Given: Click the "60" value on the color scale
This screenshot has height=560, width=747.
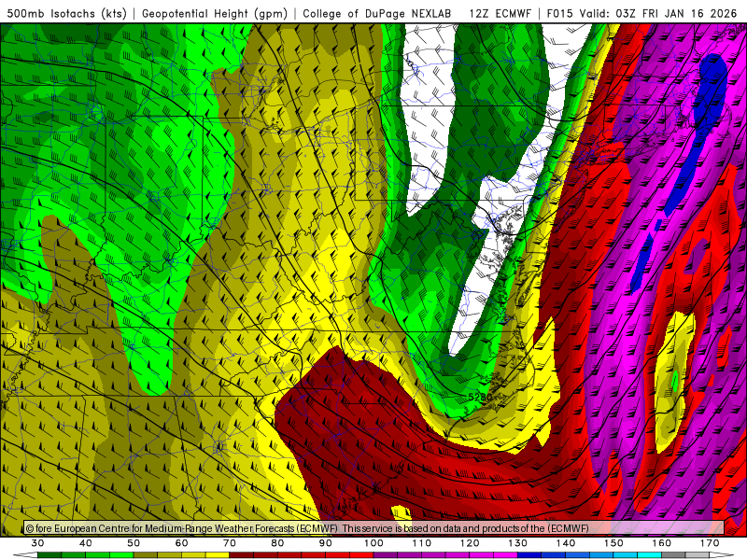Looking at the screenshot, I should [x=181, y=543].
